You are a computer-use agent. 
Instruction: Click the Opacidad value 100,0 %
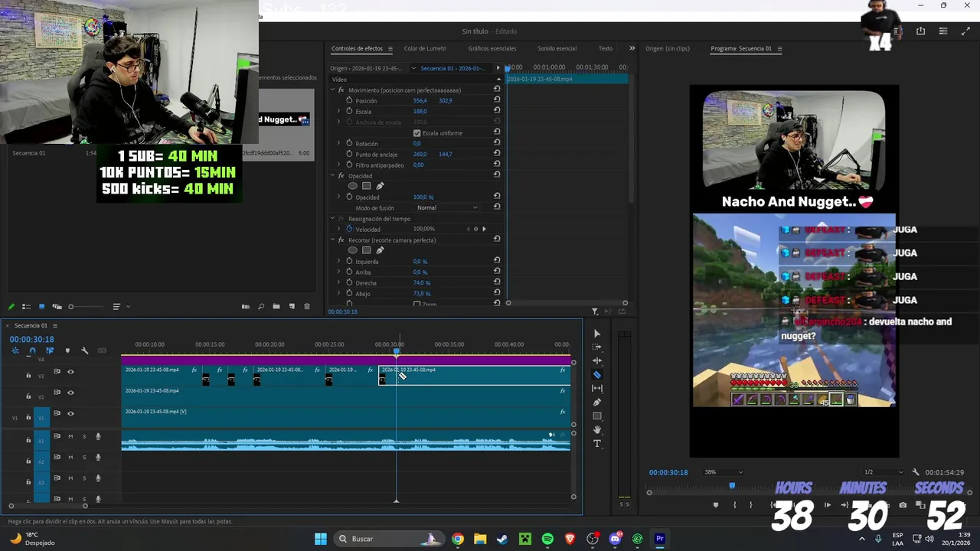click(x=423, y=197)
